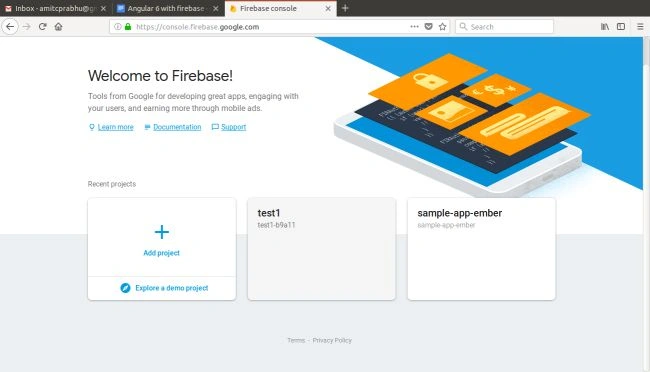Open the test1 project card
The width and height of the screenshot is (650, 372).
click(x=322, y=249)
